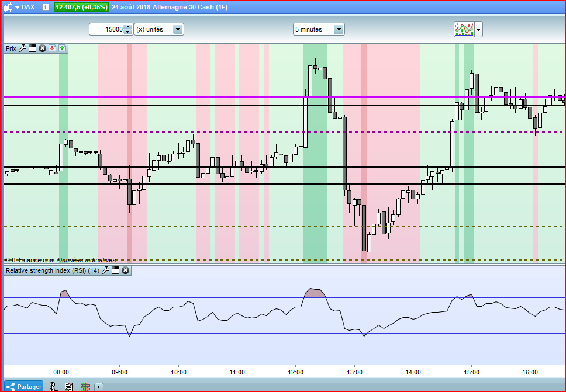This screenshot has width=566, height=392.
Task: Click the 15:00 time axis label
Action: [472, 372]
